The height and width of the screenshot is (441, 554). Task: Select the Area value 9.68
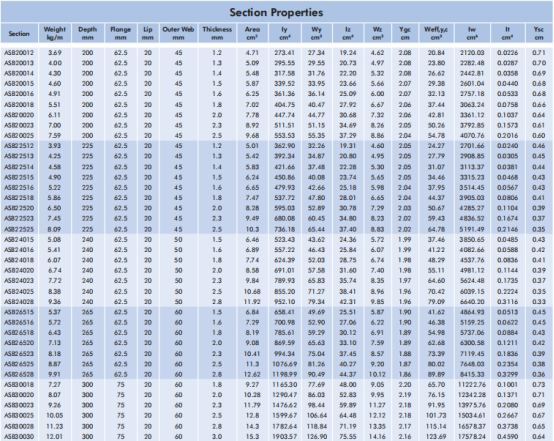(252, 136)
